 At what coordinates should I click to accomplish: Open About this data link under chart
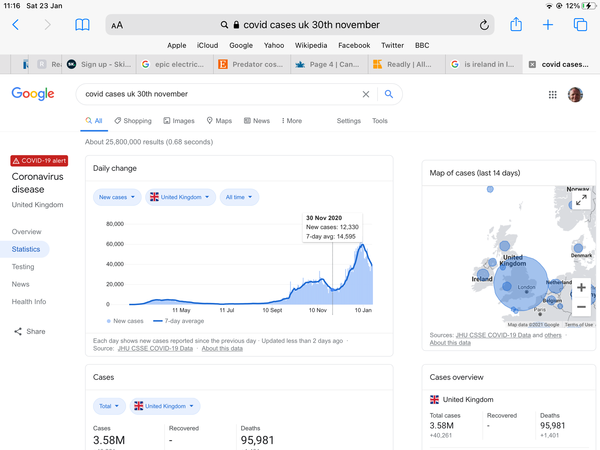[x=222, y=349]
